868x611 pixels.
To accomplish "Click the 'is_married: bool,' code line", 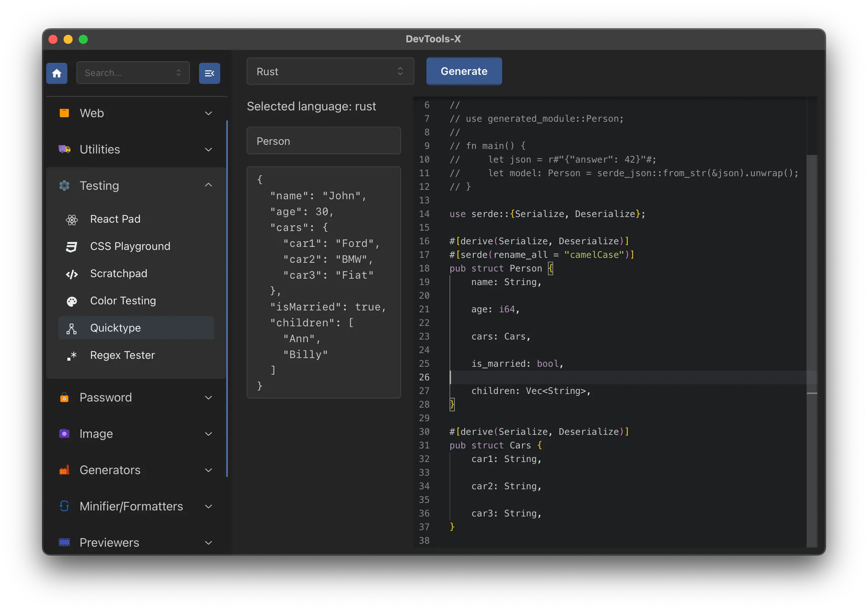I will (517, 364).
